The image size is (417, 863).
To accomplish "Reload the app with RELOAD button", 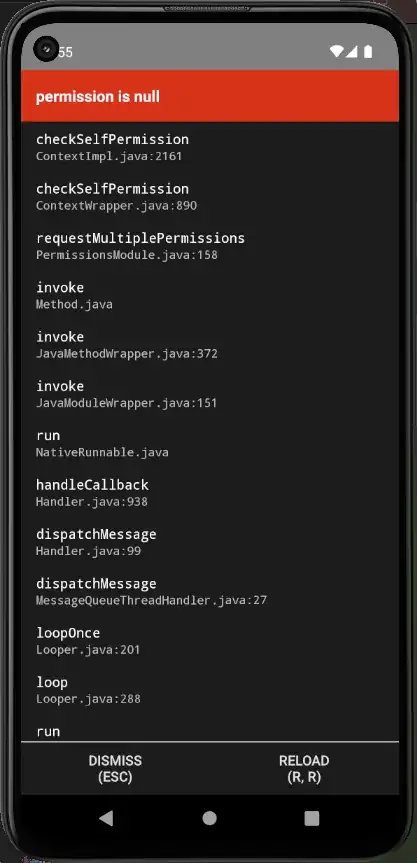I will point(304,768).
